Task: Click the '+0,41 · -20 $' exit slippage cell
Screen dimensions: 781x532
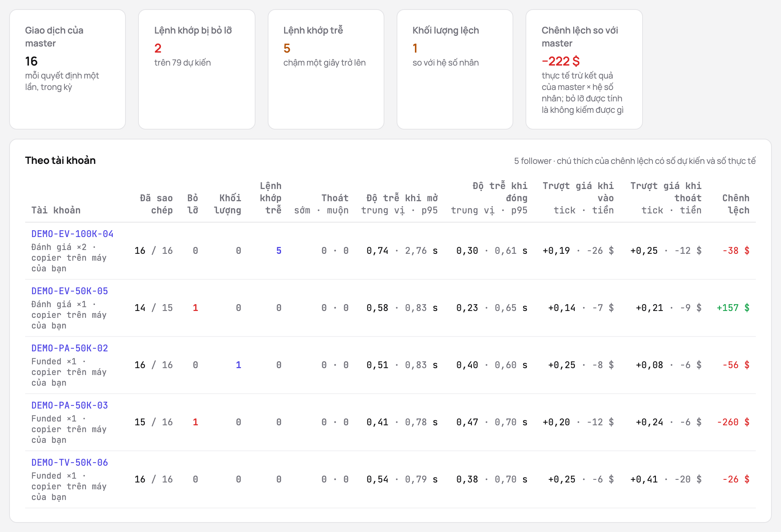Action: (666, 479)
